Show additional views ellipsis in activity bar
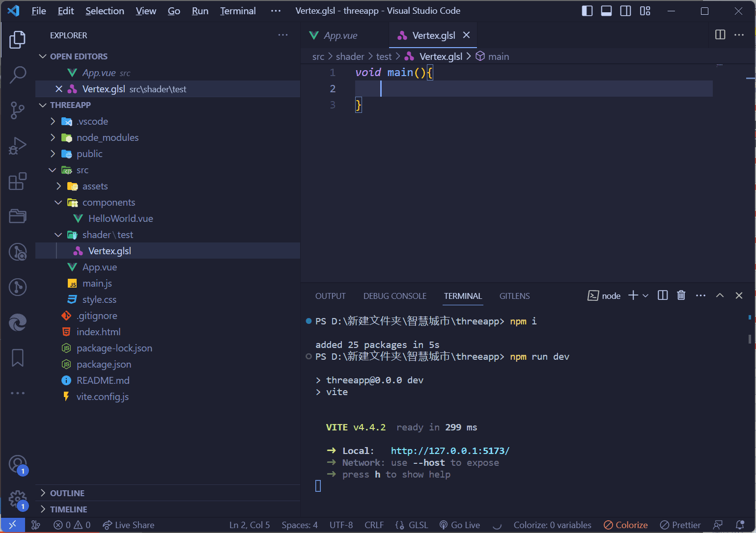Image resolution: width=756 pixels, height=533 pixels. pos(18,393)
